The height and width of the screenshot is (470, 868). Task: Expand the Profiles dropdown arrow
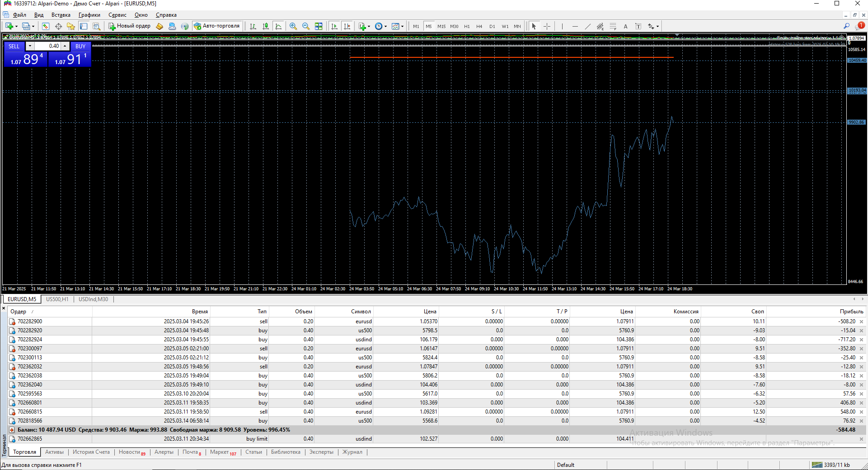point(33,26)
